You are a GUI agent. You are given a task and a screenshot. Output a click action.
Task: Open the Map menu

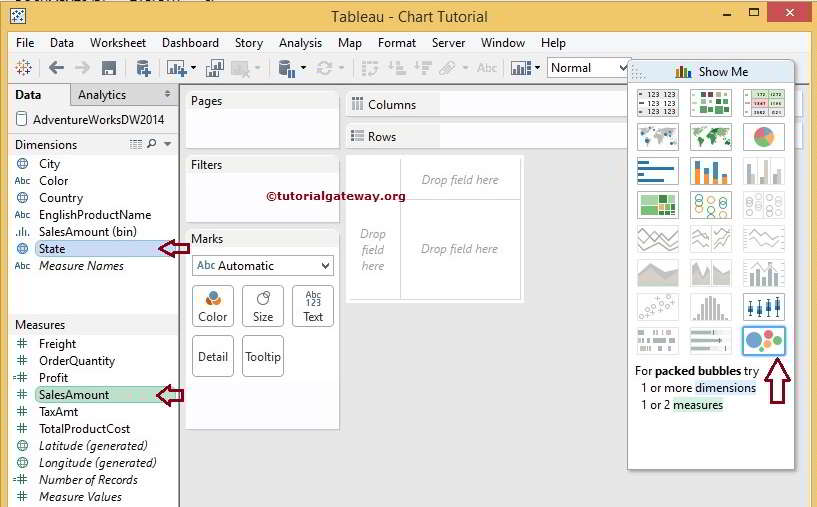point(350,43)
